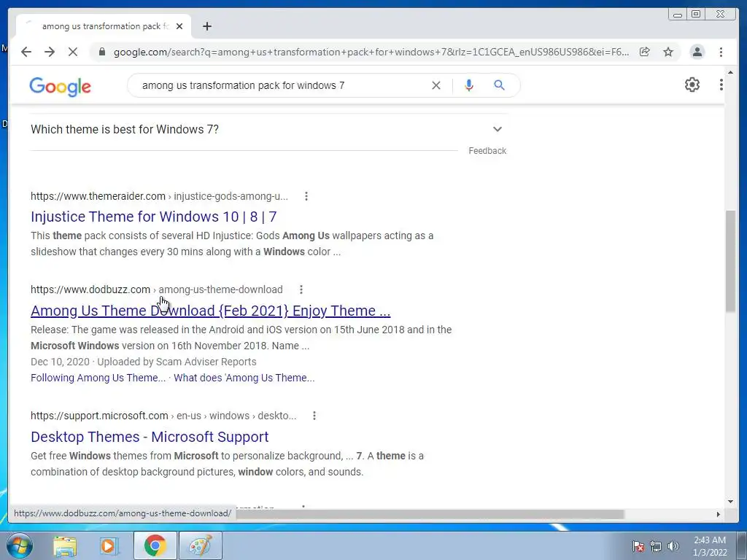Open the Windows Start menu

(x=20, y=545)
